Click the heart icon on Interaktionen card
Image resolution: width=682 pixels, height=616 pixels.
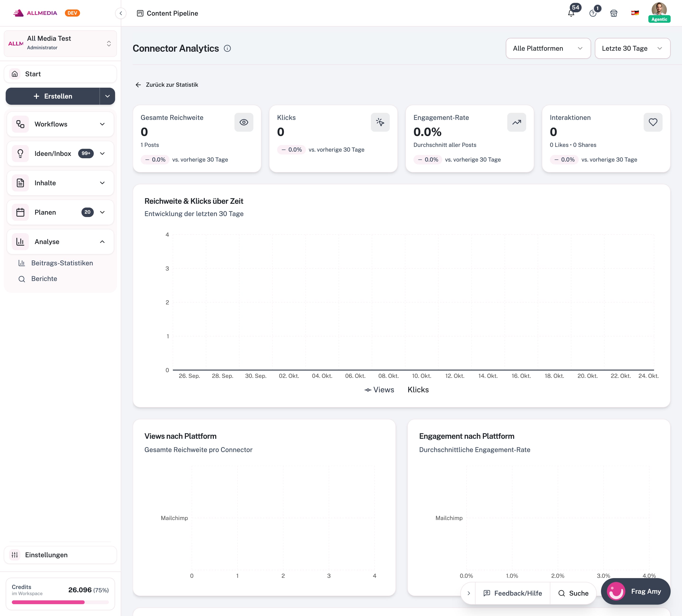point(653,122)
